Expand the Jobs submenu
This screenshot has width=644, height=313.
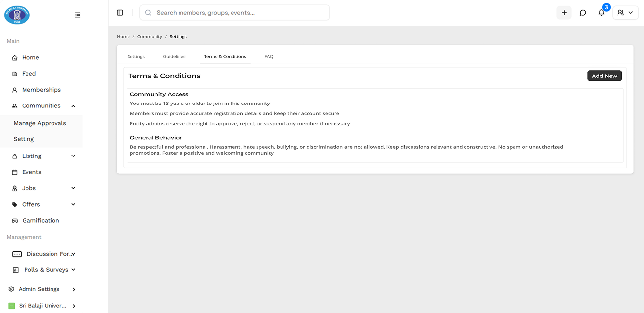73,188
